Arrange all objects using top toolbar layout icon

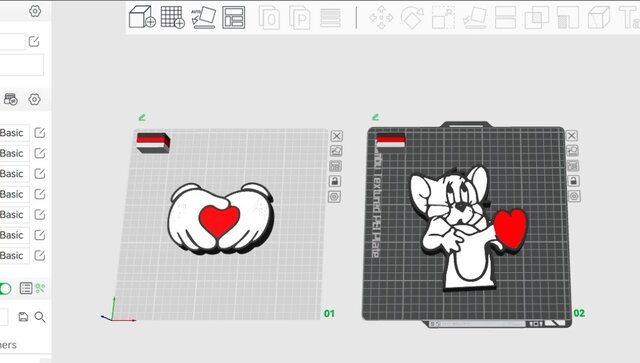233,17
